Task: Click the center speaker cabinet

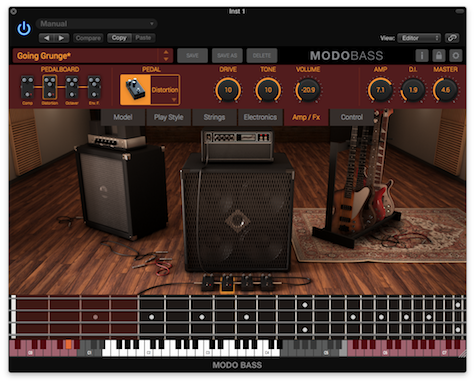Action: [237, 213]
